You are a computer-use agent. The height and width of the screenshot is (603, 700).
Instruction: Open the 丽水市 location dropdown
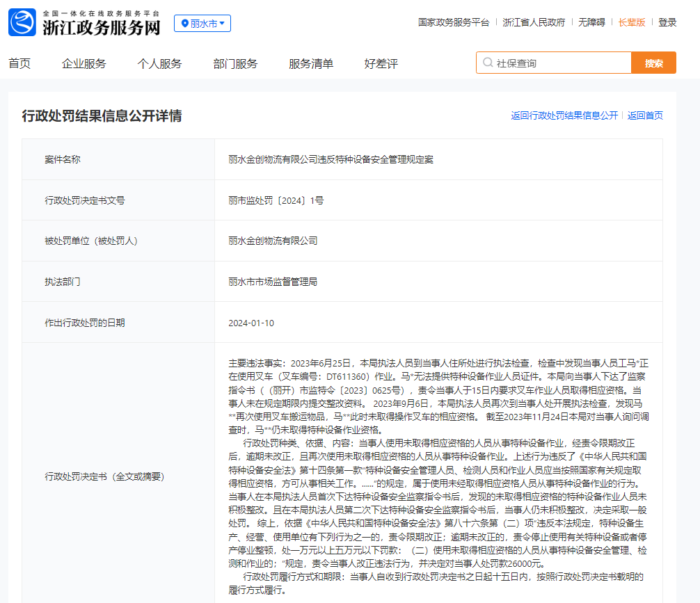(x=202, y=23)
